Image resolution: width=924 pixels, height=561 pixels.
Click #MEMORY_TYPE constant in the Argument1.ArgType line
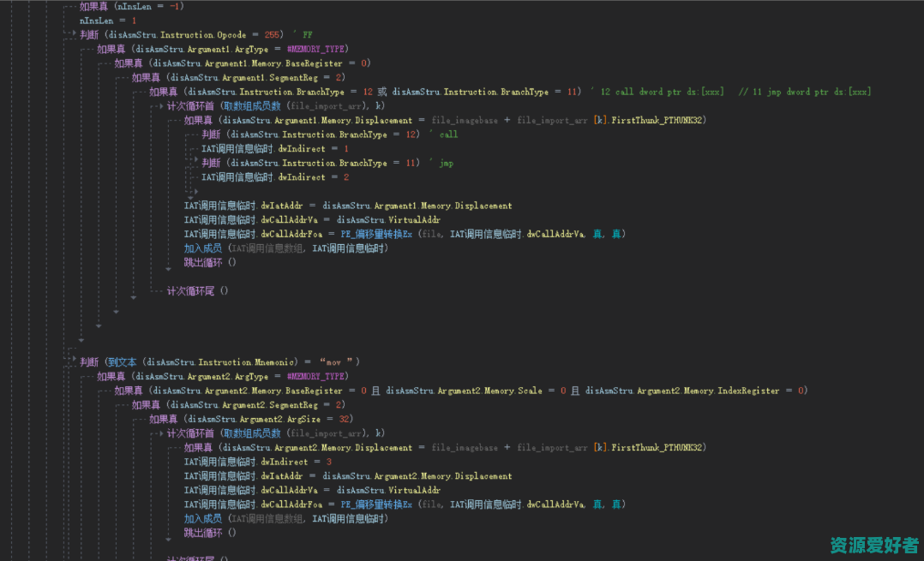coord(316,50)
